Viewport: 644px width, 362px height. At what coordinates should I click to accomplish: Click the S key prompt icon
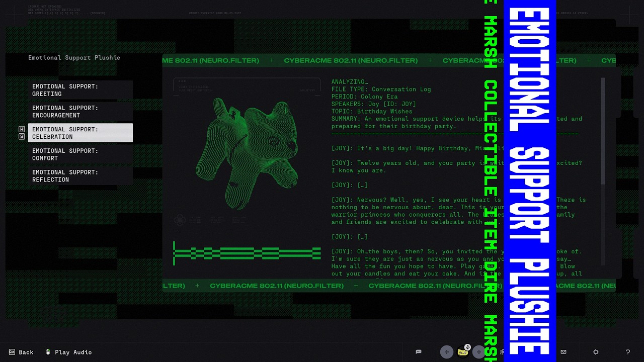click(x=22, y=136)
